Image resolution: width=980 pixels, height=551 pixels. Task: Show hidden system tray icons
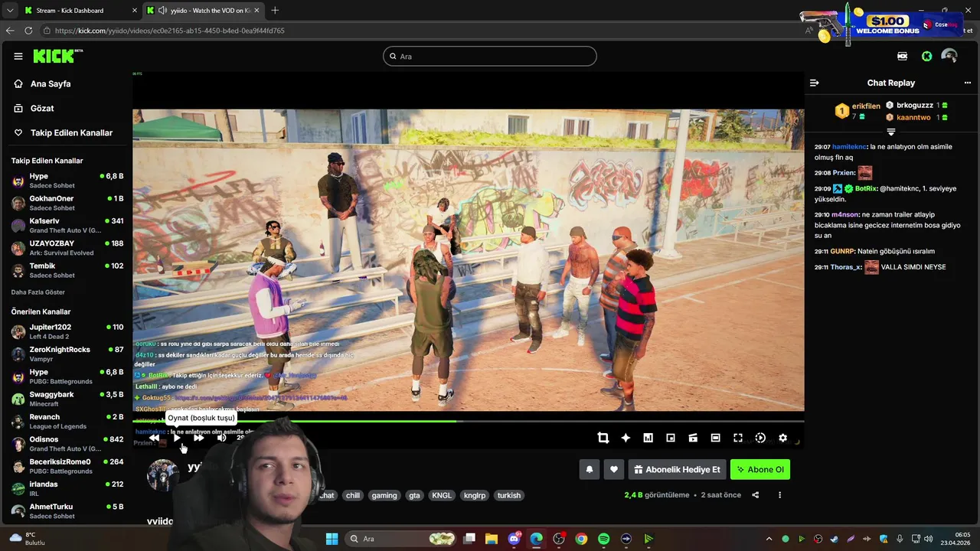[769, 539]
